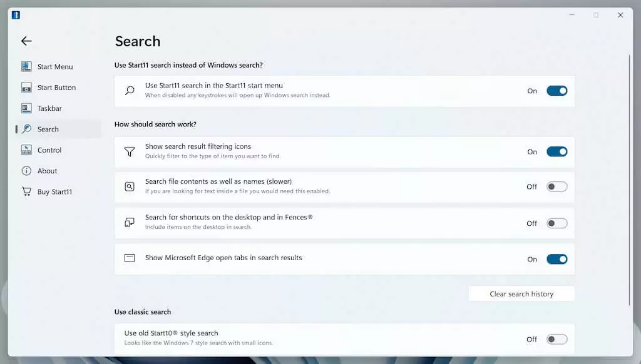Disable Show Microsoft Edge open tabs toggle
Image resolution: width=641 pixels, height=364 pixels.
click(556, 259)
